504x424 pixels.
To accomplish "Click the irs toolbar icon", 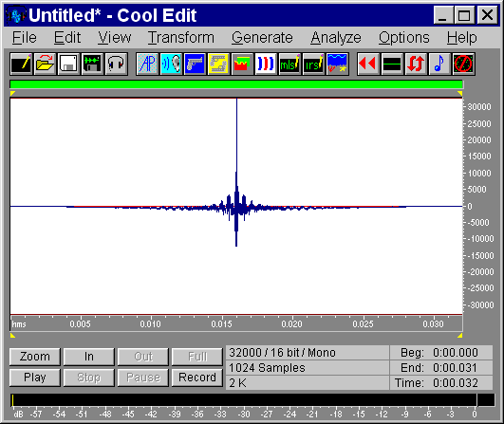I will [x=314, y=64].
